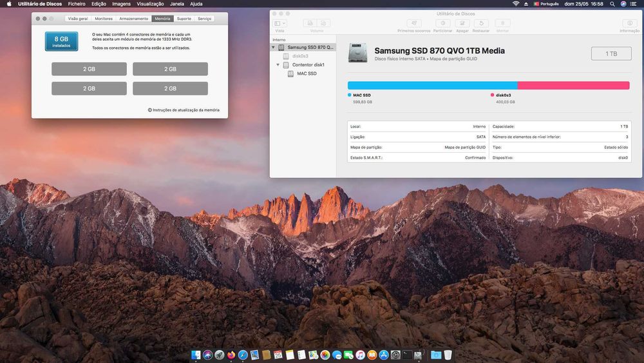Viewport: 644px width, 363px height.
Task: Open Instruções de atualização da memória link
Action: pyautogui.click(x=184, y=110)
